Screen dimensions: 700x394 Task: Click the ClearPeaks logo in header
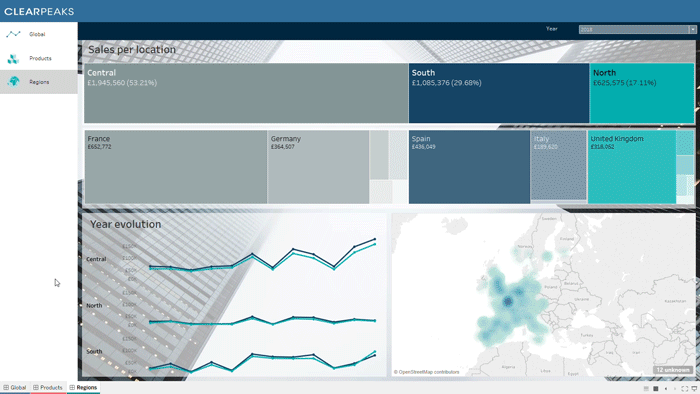tap(39, 12)
